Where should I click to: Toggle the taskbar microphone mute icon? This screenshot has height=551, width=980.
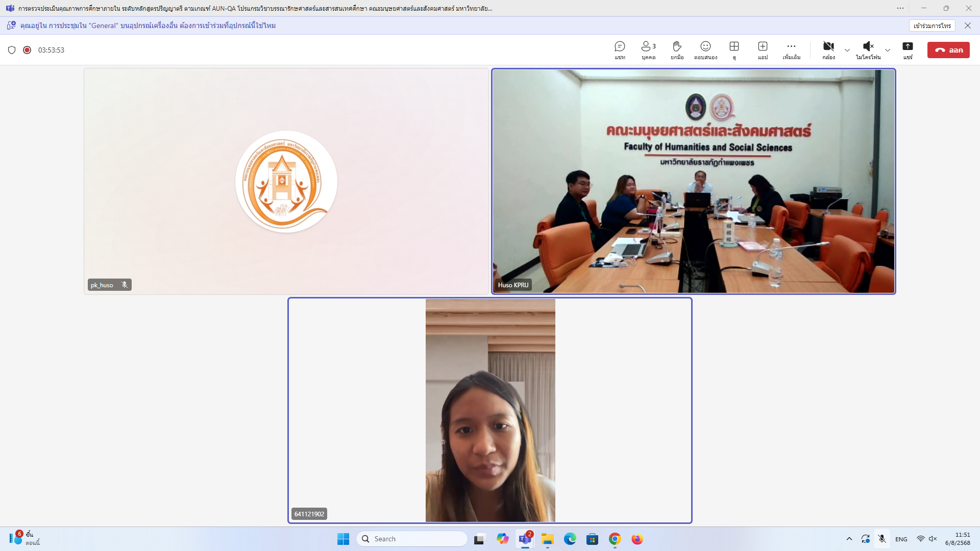pyautogui.click(x=882, y=539)
